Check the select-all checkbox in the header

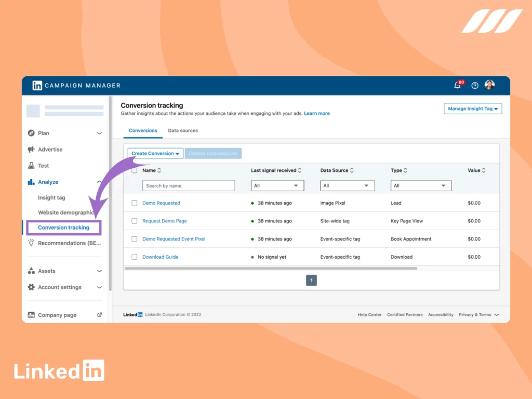[134, 170]
